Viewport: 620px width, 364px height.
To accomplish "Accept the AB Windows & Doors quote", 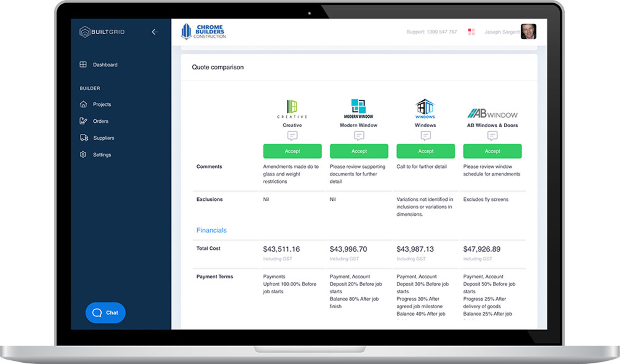I will coord(492,151).
